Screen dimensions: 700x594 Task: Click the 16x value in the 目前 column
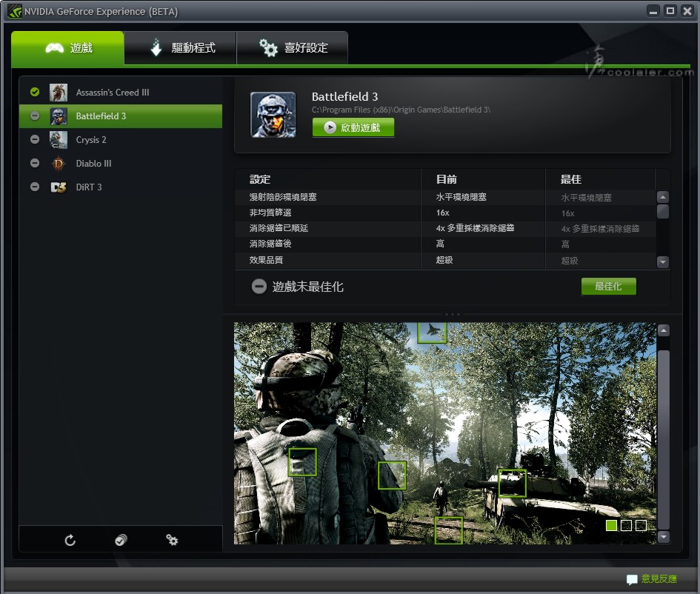click(443, 213)
